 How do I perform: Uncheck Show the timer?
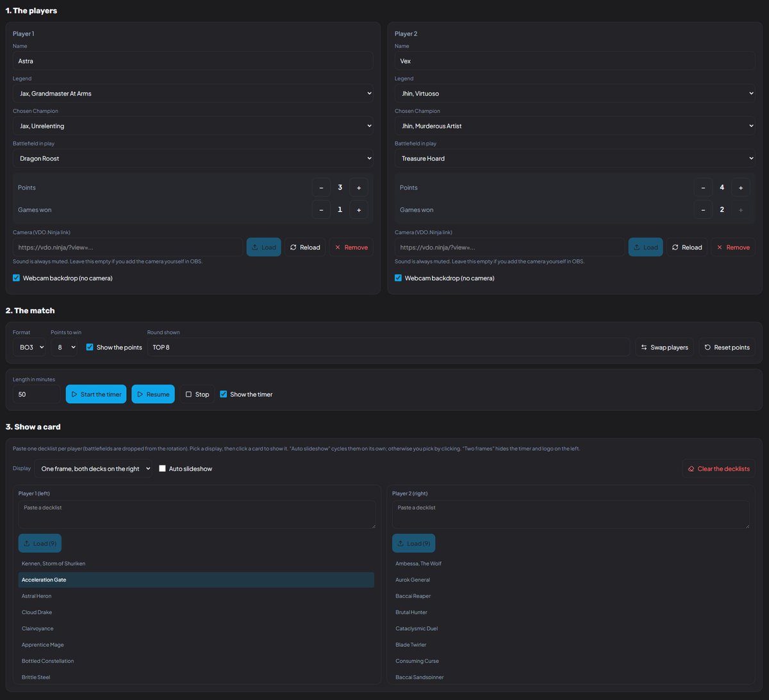[224, 394]
